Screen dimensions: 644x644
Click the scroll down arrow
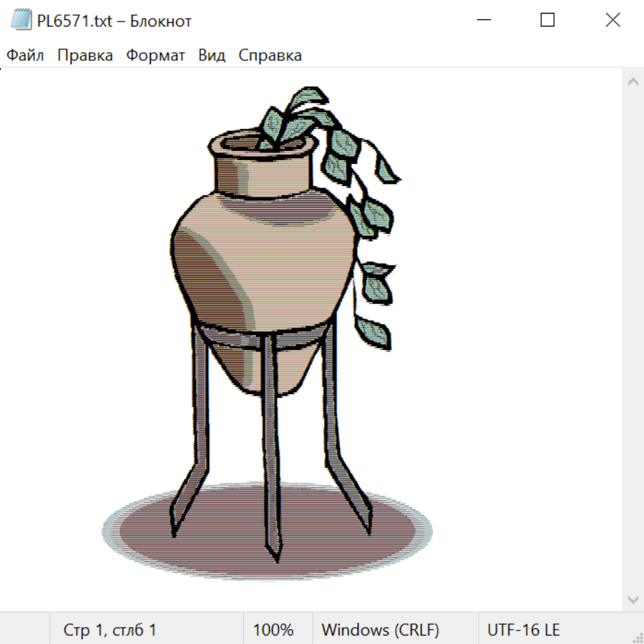[x=633, y=598]
